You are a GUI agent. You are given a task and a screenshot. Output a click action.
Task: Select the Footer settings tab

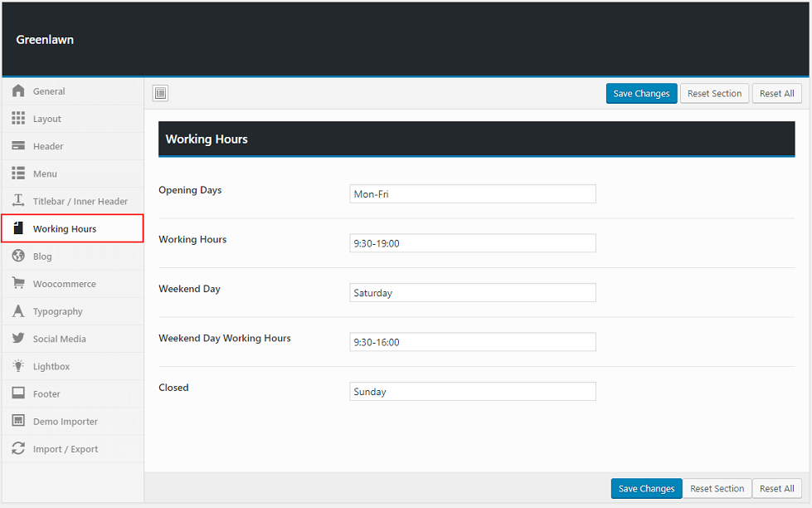click(46, 394)
